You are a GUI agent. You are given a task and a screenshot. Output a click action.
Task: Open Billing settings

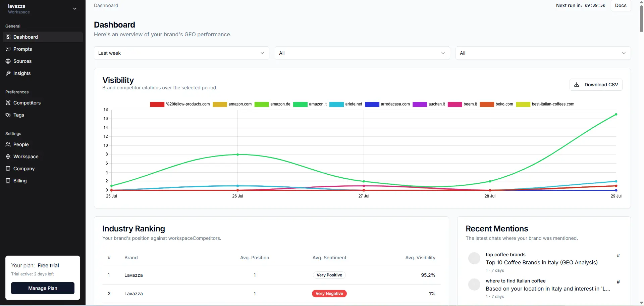point(43,181)
